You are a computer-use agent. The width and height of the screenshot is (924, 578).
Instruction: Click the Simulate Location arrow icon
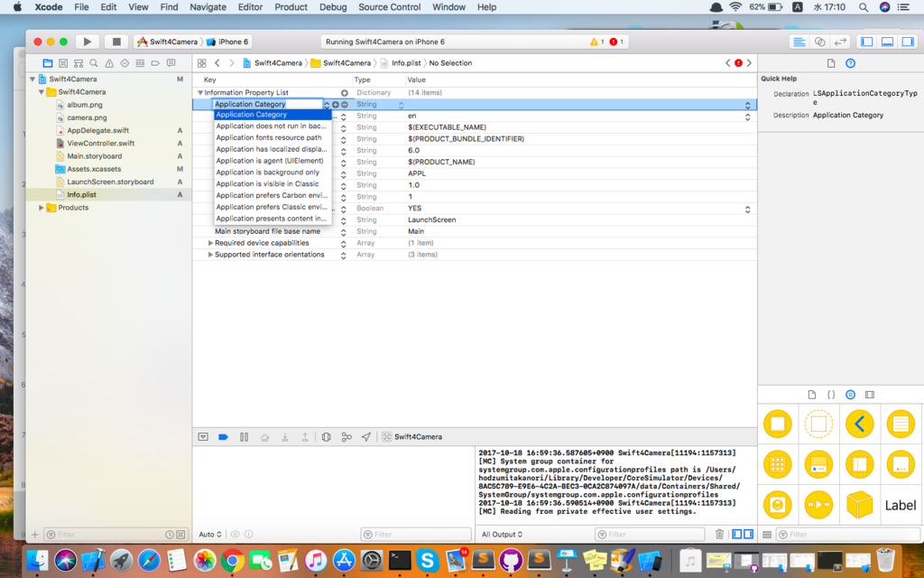[366, 437]
